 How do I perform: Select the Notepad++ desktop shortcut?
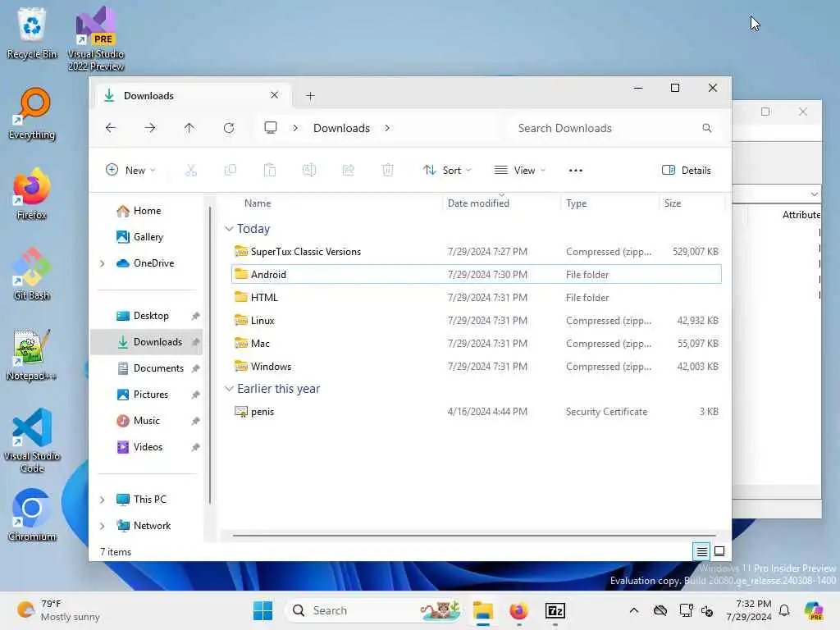pos(31,354)
